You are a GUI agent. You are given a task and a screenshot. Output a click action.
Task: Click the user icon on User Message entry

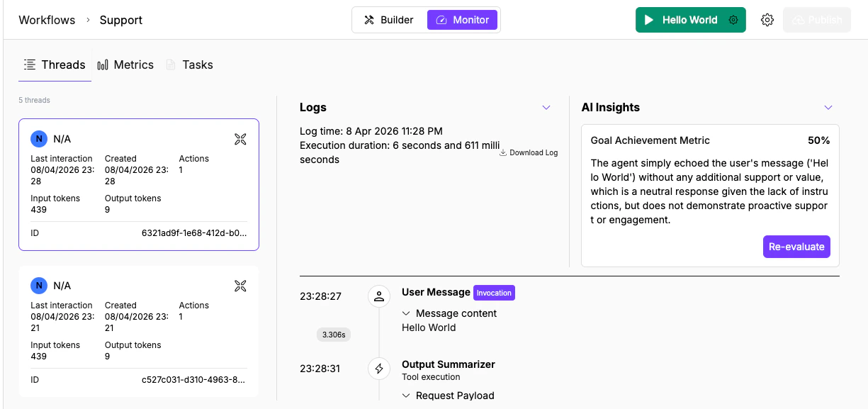(379, 296)
